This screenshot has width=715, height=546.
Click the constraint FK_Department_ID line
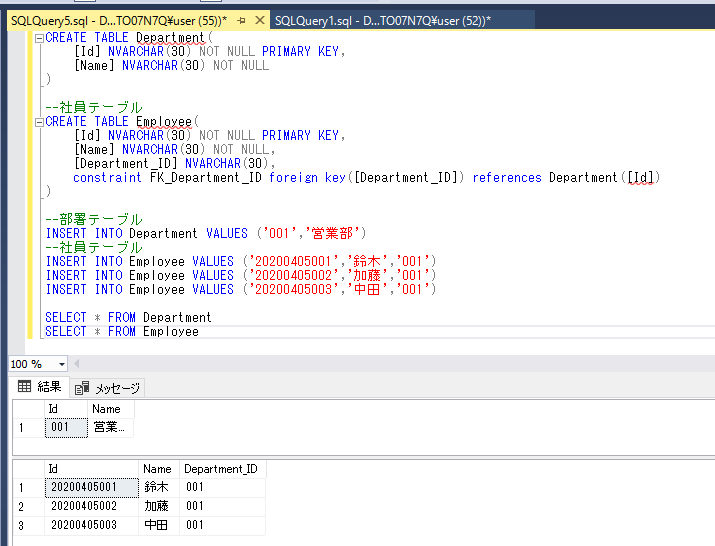367,177
